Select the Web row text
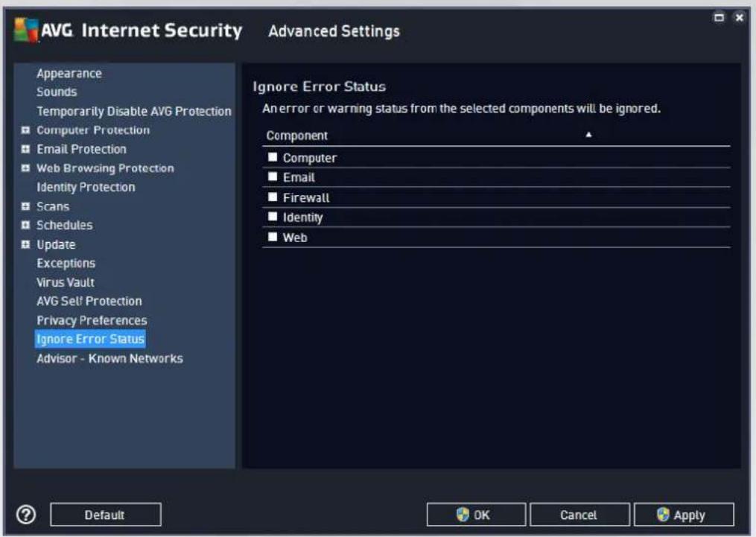This screenshot has width=756, height=537. point(295,238)
